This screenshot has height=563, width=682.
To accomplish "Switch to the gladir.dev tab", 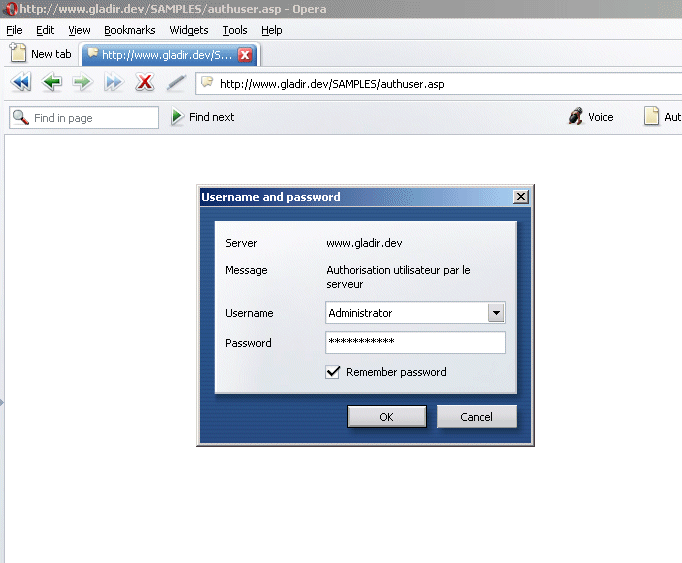I will coord(167,55).
